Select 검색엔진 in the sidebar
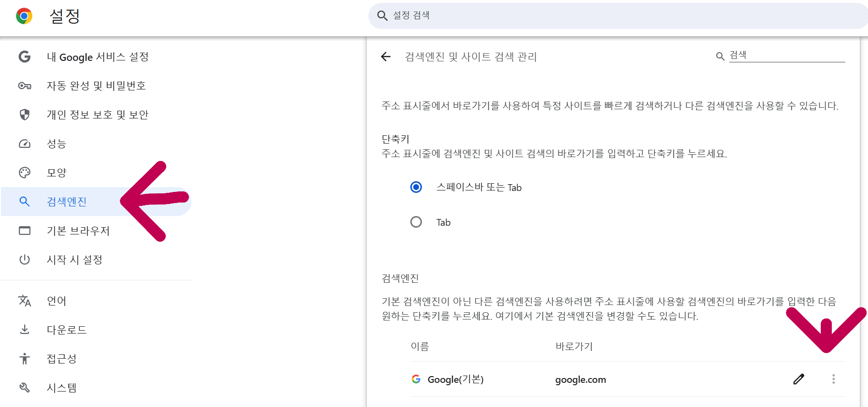 [x=96, y=202]
